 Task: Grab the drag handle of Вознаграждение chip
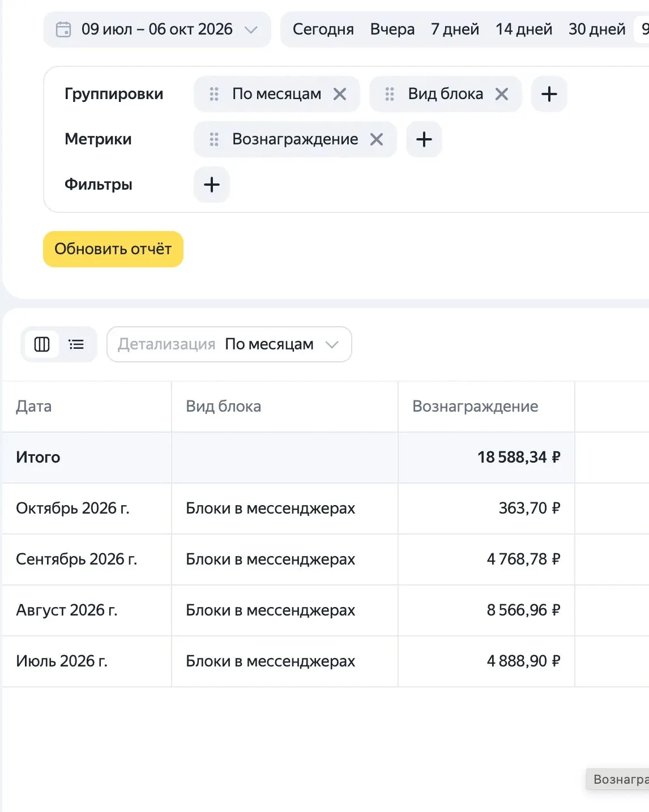coord(214,139)
